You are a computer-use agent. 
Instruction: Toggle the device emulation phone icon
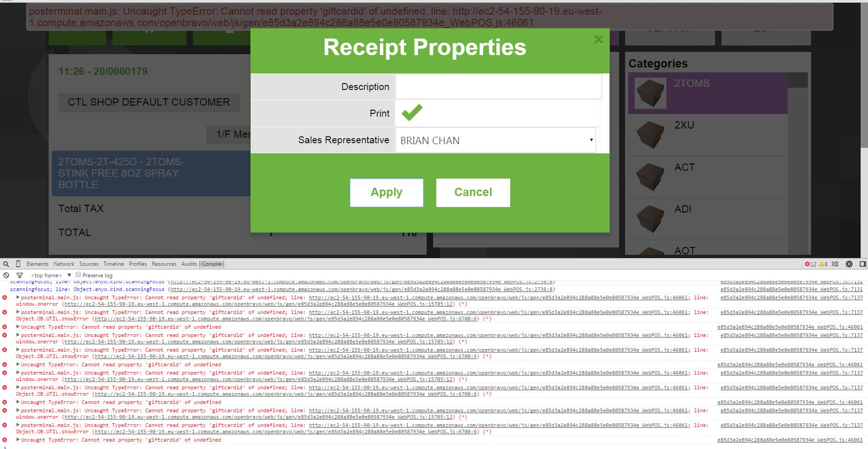tap(18, 264)
